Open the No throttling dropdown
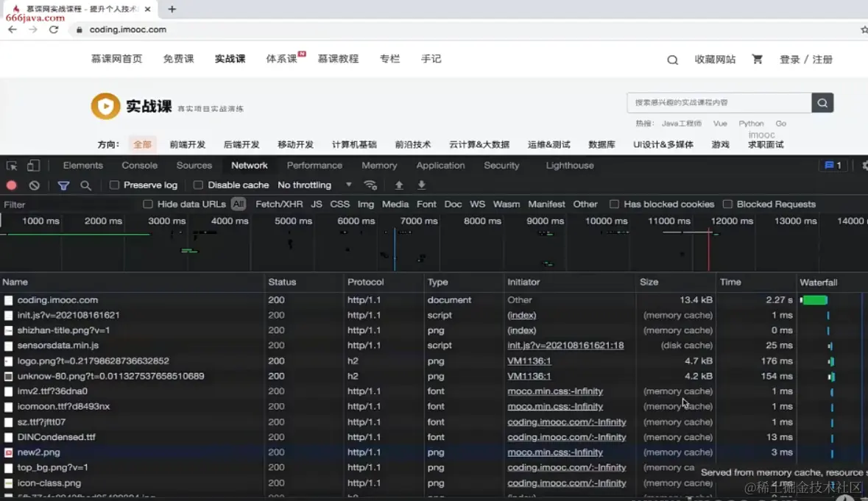868x501 pixels. coord(314,185)
